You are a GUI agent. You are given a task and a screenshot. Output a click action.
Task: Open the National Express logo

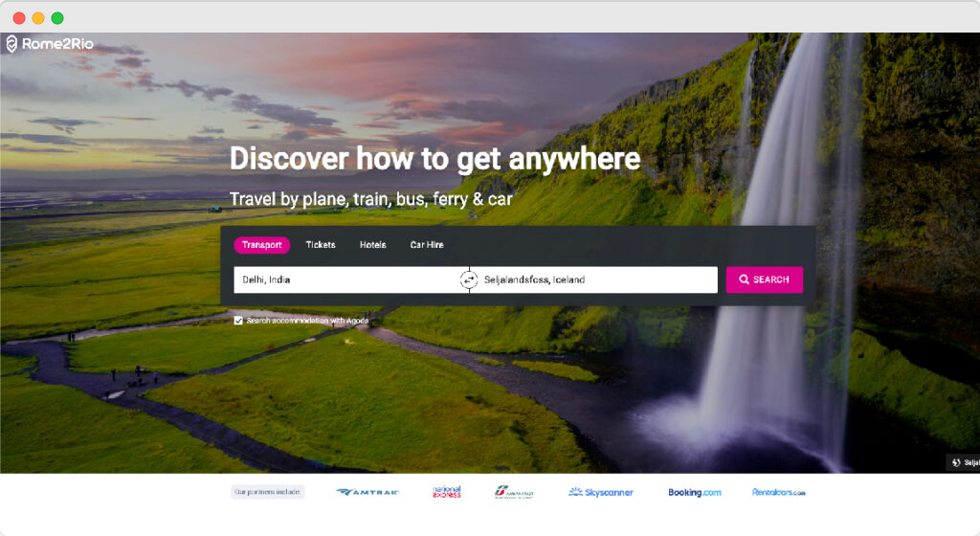(x=447, y=492)
